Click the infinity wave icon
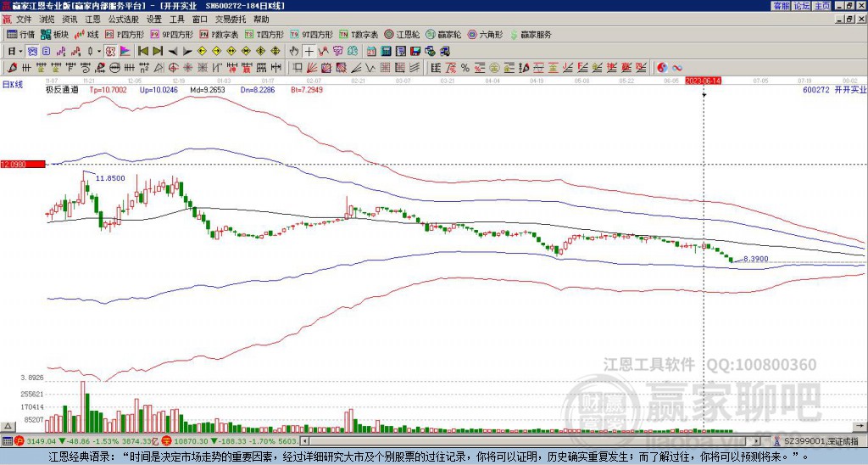The width and height of the screenshot is (868, 465). tap(677, 68)
